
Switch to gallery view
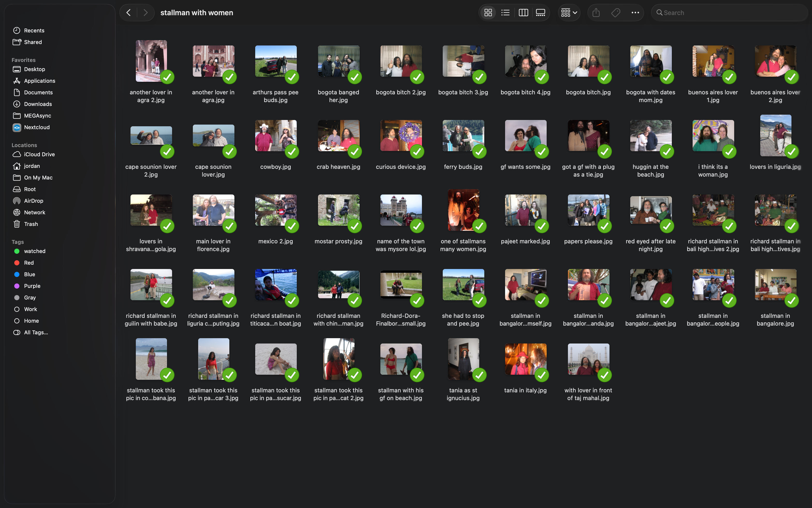(x=541, y=13)
